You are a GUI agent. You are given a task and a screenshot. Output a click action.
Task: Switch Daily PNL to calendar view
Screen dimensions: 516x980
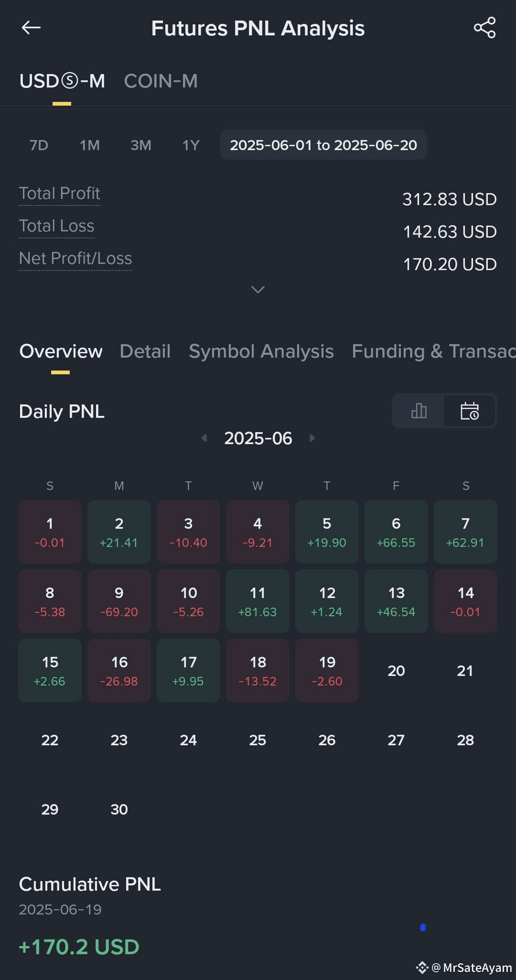click(470, 411)
